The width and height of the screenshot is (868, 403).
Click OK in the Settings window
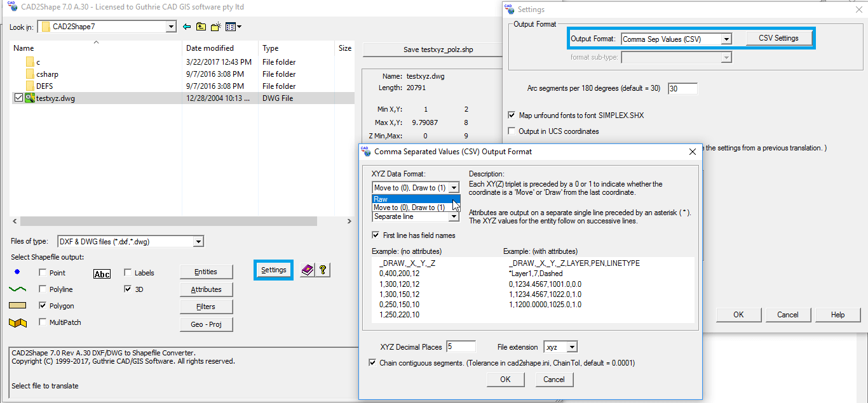[x=738, y=315]
